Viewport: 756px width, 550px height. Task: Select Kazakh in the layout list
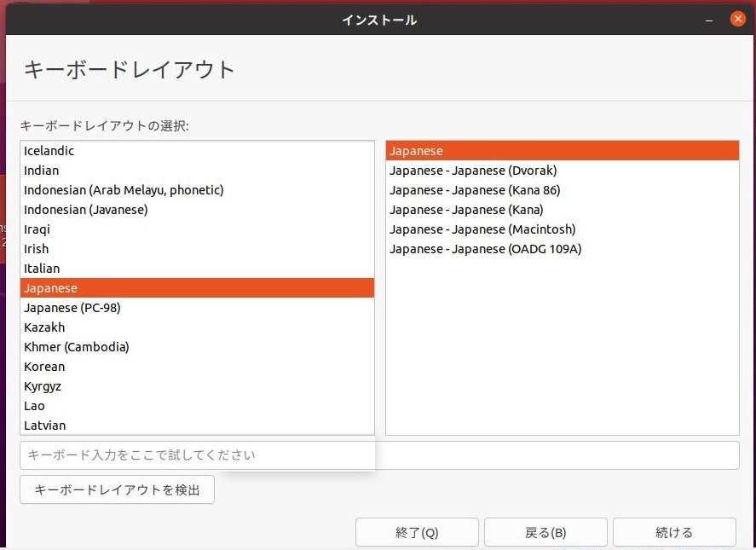click(197, 327)
